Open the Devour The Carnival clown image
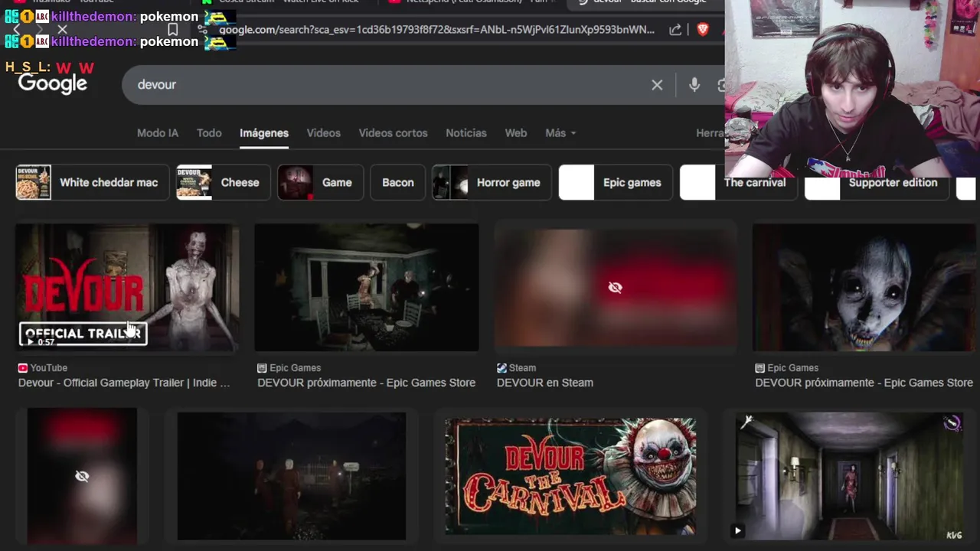 [570, 476]
